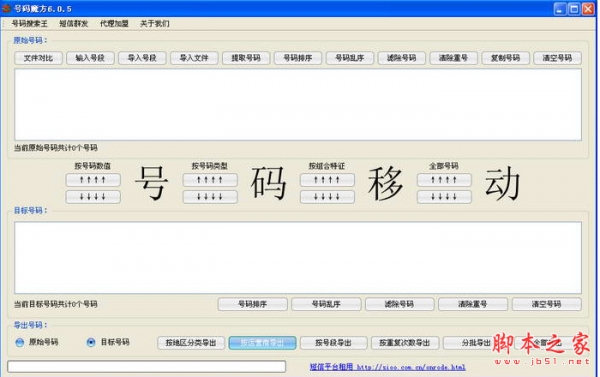Click 滤除号码 in the 原始号码 section
The width and height of the screenshot is (600, 377).
[402, 58]
